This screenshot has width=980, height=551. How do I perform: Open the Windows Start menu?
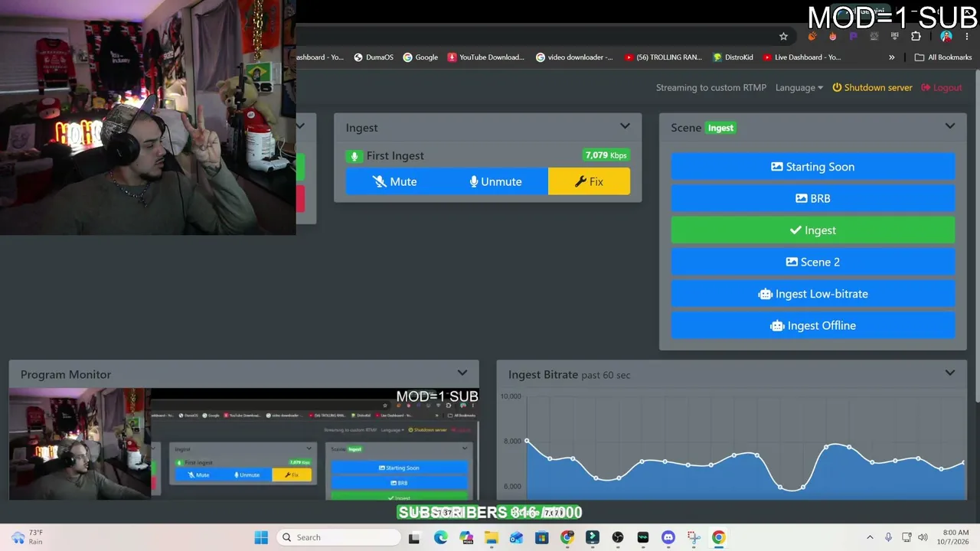(x=261, y=537)
